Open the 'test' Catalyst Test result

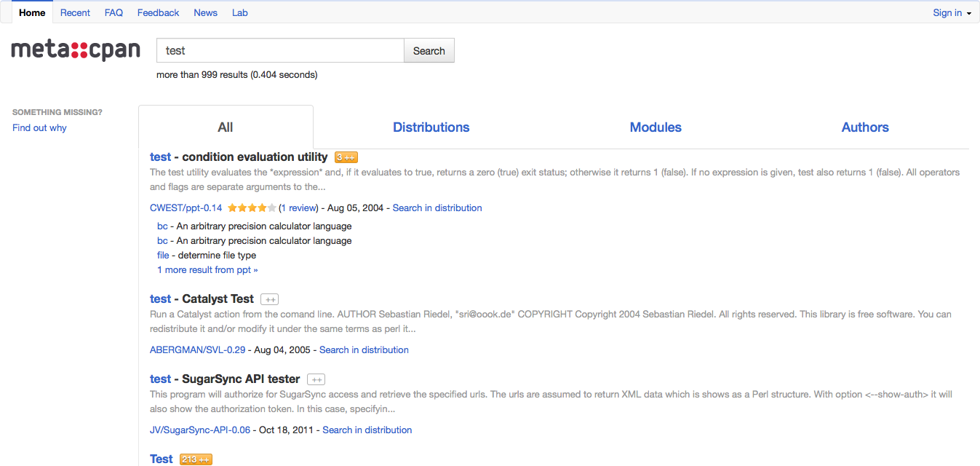tap(160, 299)
